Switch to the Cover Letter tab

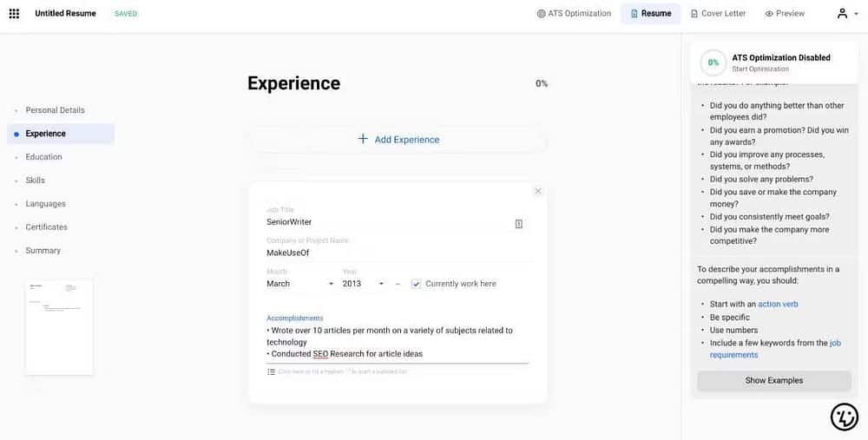tap(717, 14)
